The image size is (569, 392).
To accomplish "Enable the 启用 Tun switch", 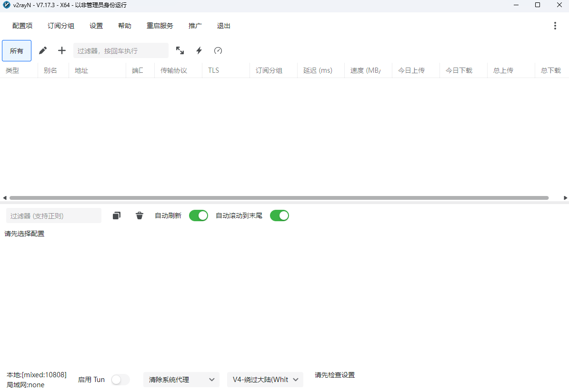I will pyautogui.click(x=120, y=380).
